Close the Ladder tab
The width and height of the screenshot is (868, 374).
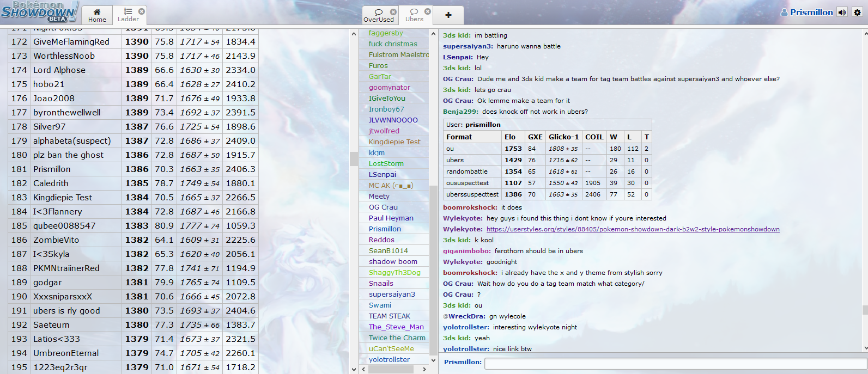coord(142,11)
